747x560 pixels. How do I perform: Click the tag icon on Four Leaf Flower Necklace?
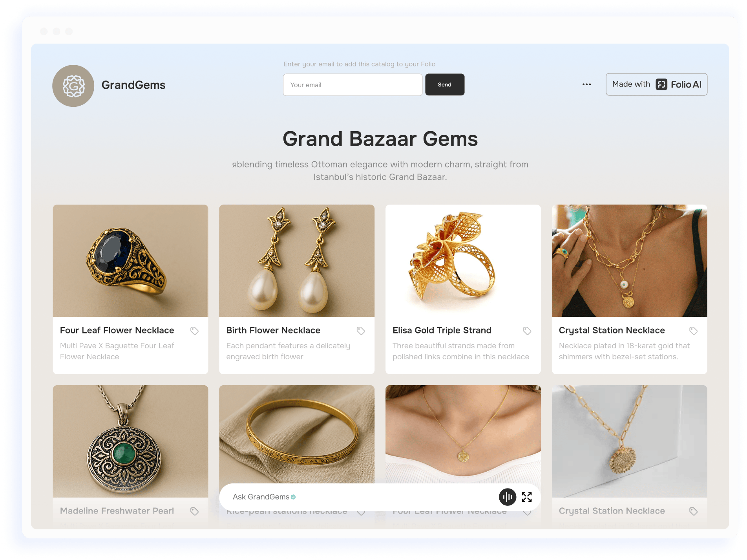point(194,331)
